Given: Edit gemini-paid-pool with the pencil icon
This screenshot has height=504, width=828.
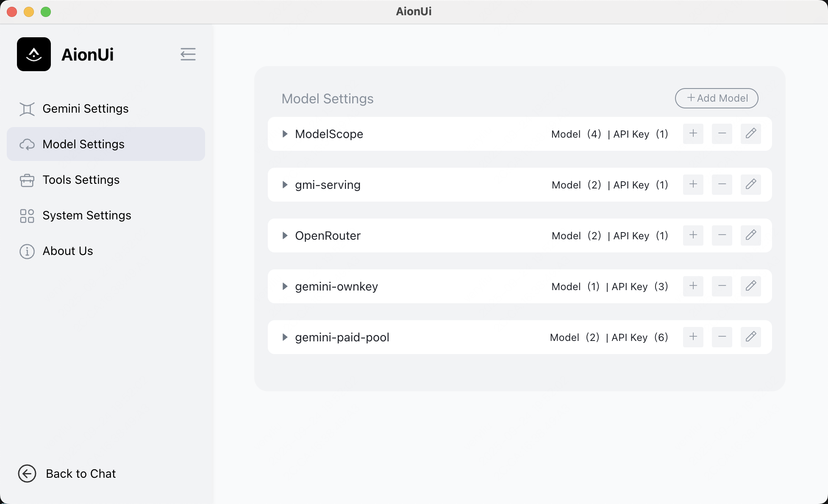Looking at the screenshot, I should coord(751,337).
